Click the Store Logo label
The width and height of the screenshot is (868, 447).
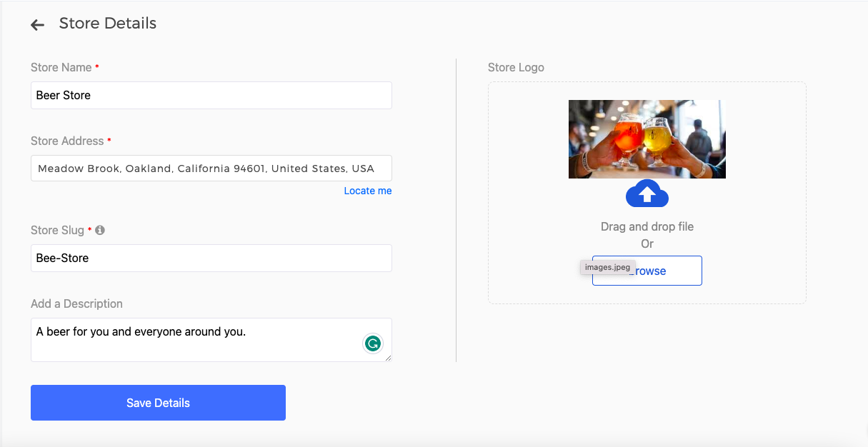[516, 67]
